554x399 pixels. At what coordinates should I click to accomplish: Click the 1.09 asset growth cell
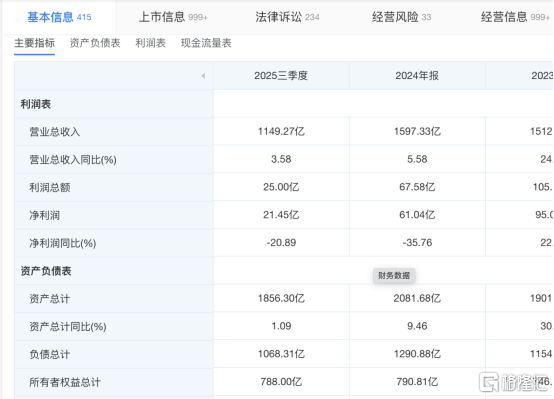click(x=281, y=326)
